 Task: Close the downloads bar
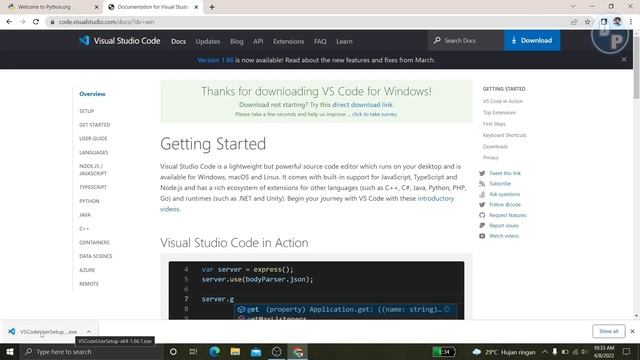632,331
